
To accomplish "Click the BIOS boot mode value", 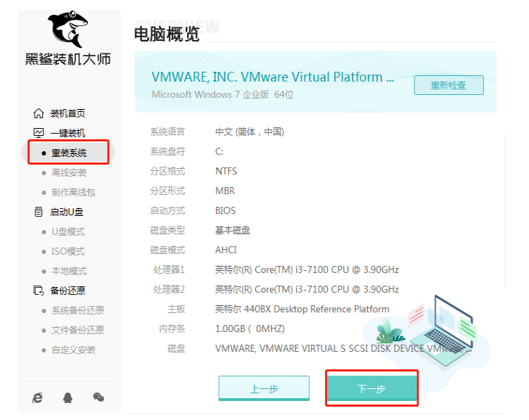I will click(x=225, y=210).
